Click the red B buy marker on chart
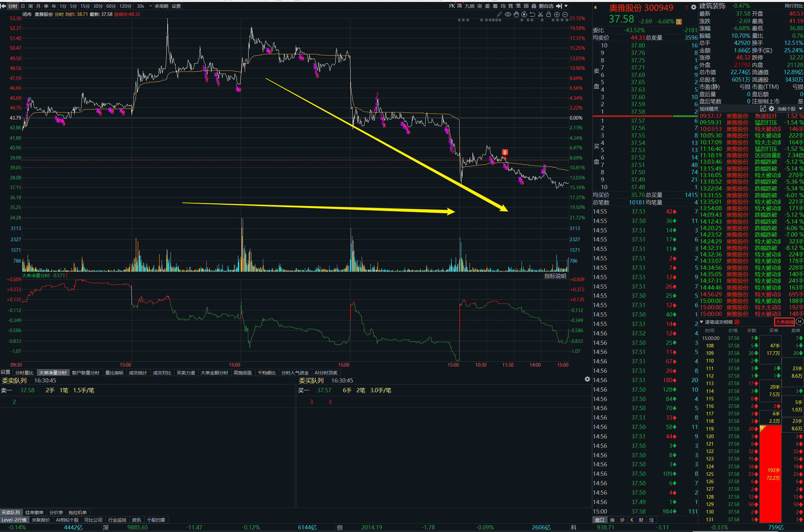The image size is (804, 532). [x=505, y=152]
